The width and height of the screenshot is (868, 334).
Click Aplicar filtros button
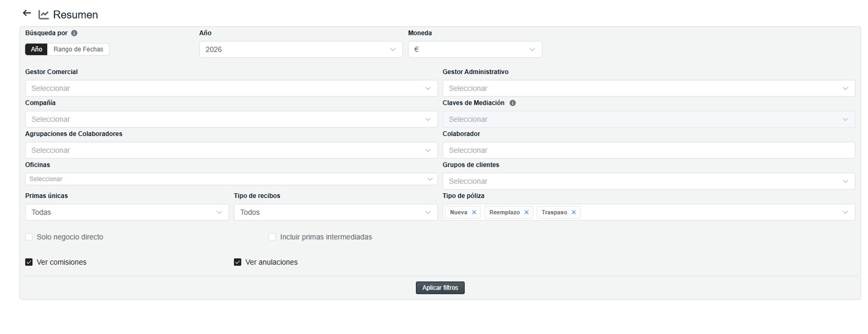(x=440, y=288)
